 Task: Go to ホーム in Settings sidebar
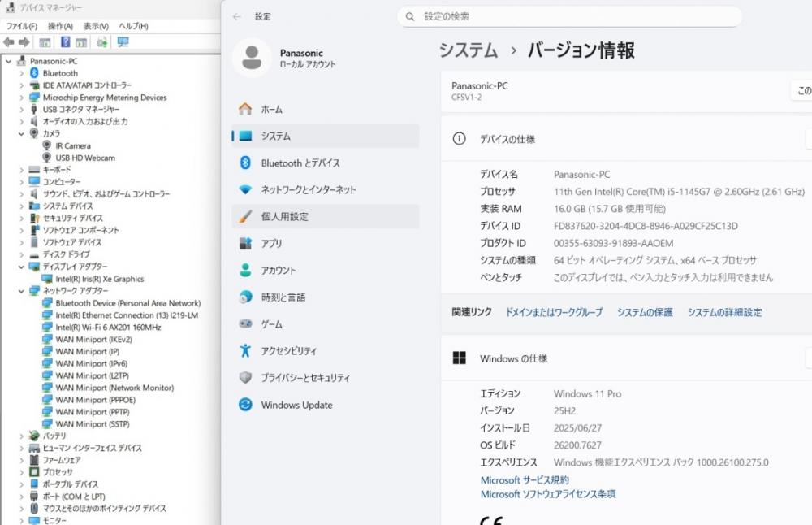point(326,110)
